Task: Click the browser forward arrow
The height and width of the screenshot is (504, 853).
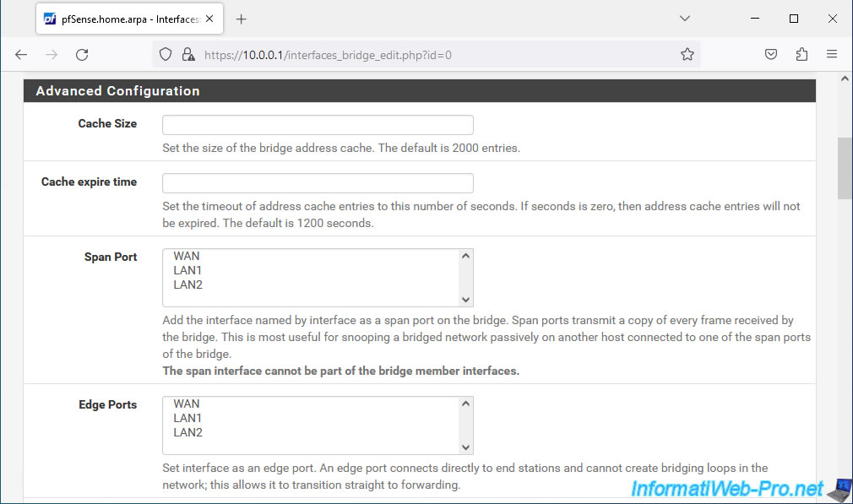Action: coord(52,54)
